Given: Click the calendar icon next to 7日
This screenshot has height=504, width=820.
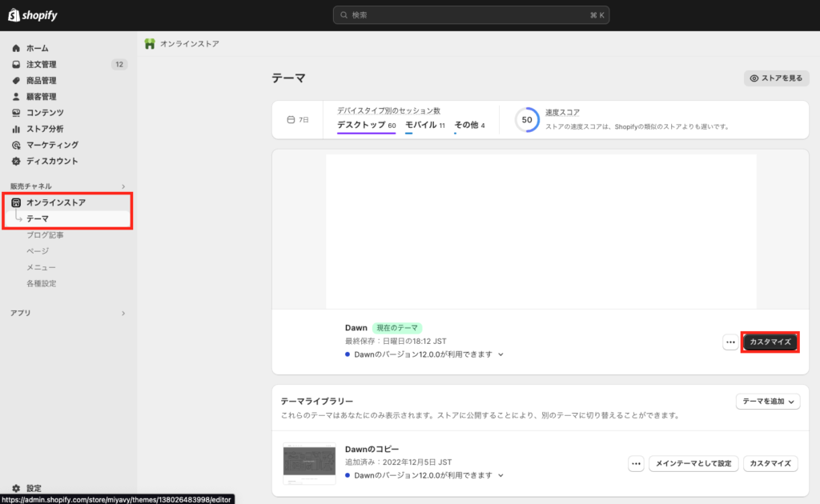Looking at the screenshot, I should tap(291, 120).
